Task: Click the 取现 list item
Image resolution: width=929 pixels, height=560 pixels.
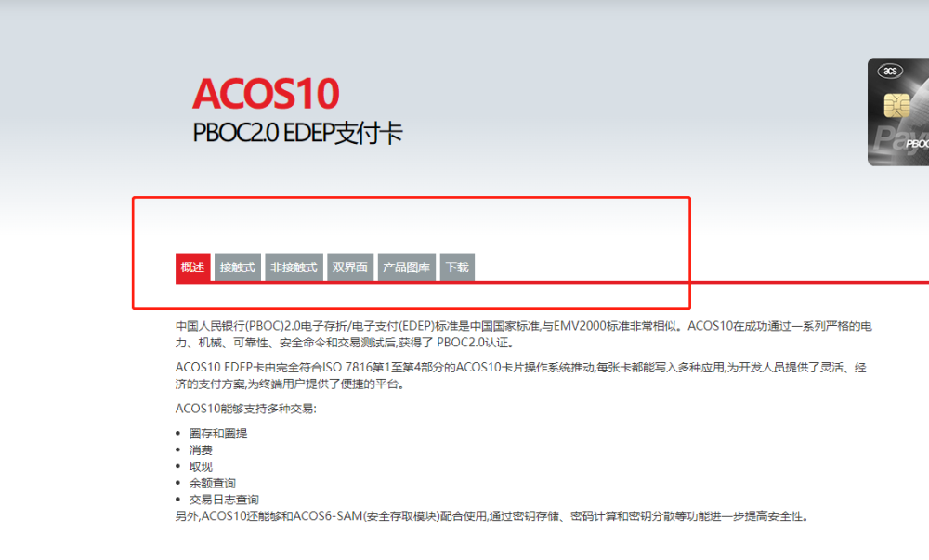Action: 201,466
